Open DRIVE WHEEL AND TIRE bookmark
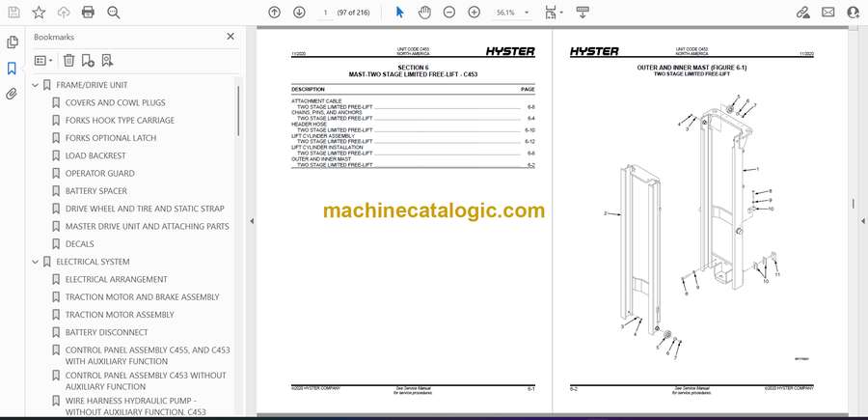The height and width of the screenshot is (420, 868). point(145,209)
